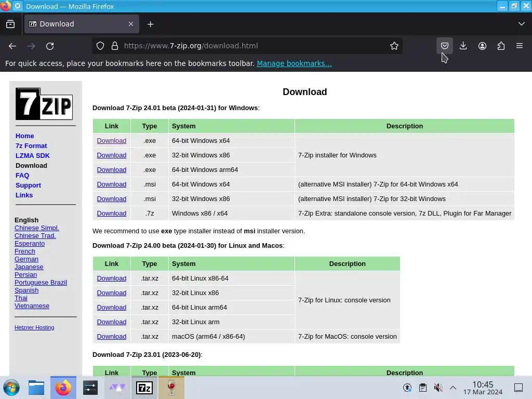Screen dimensions: 532x399
Task: Open the file manager from the taskbar
Action: pyautogui.click(x=36, y=388)
